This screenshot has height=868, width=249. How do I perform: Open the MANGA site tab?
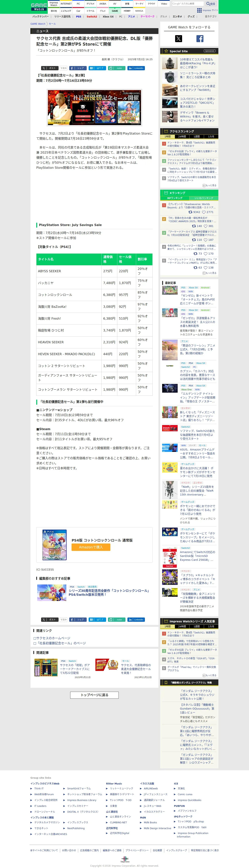click(139, 11)
